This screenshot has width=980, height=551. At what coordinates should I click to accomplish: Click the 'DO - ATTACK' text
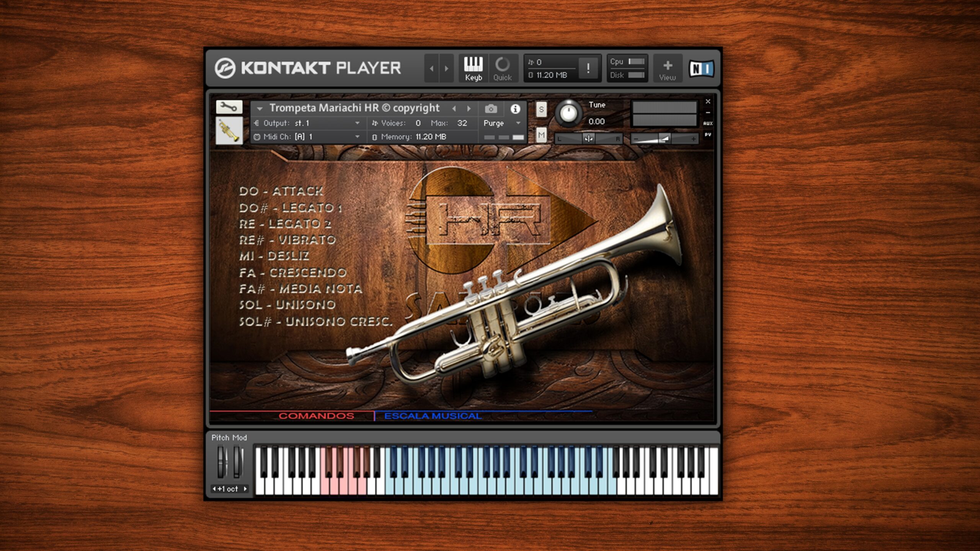(x=281, y=191)
